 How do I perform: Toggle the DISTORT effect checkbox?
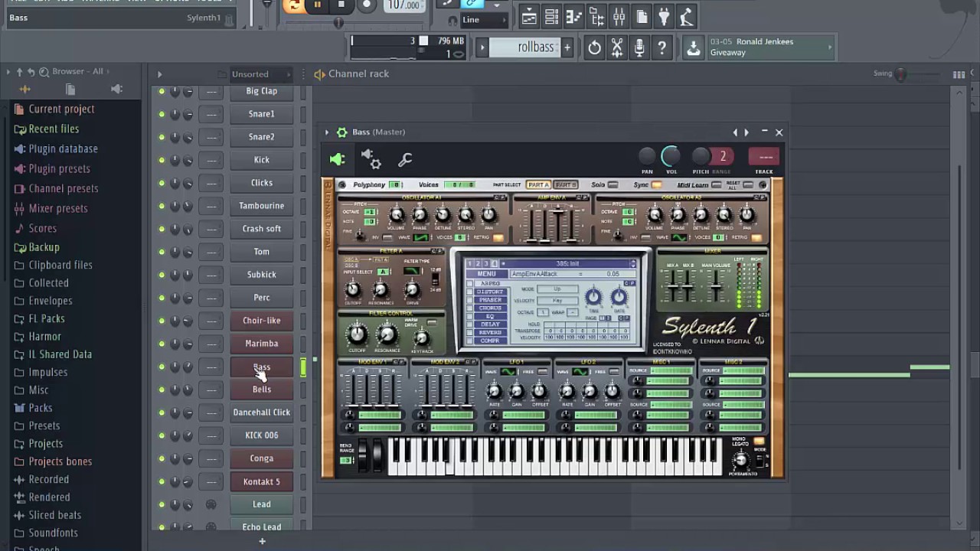click(x=470, y=292)
